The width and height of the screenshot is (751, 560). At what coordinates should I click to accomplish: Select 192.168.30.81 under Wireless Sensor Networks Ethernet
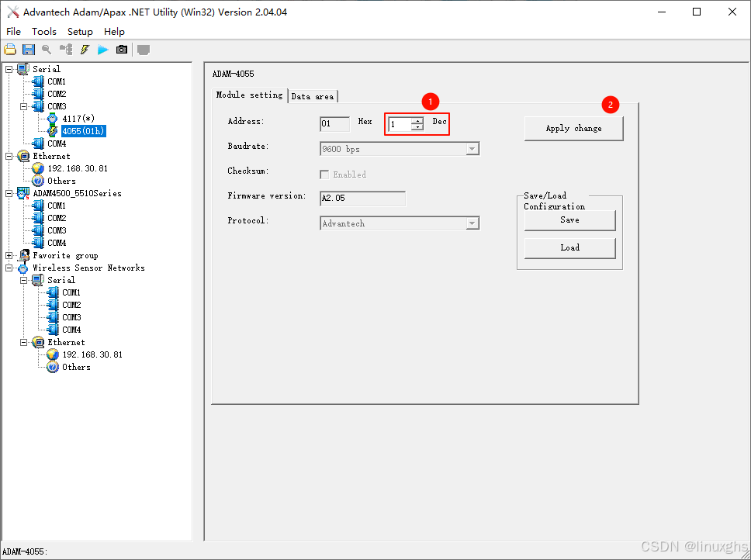pos(92,354)
